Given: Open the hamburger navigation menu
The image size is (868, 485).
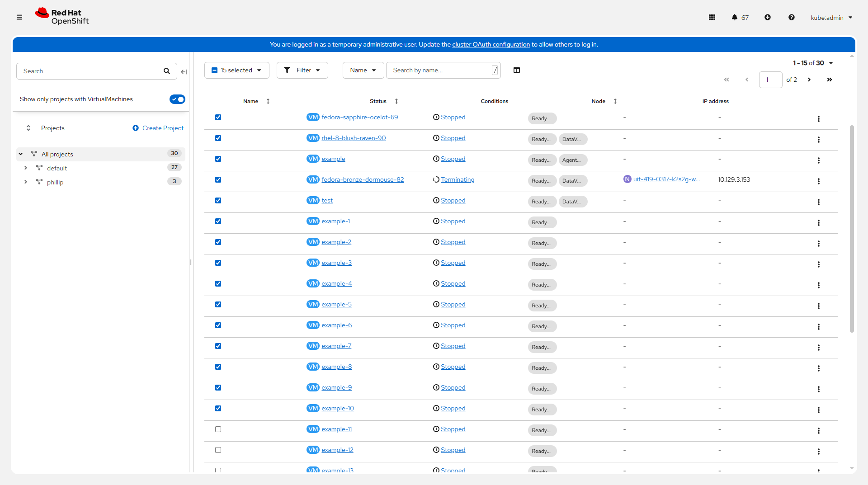Looking at the screenshot, I should coord(19,17).
